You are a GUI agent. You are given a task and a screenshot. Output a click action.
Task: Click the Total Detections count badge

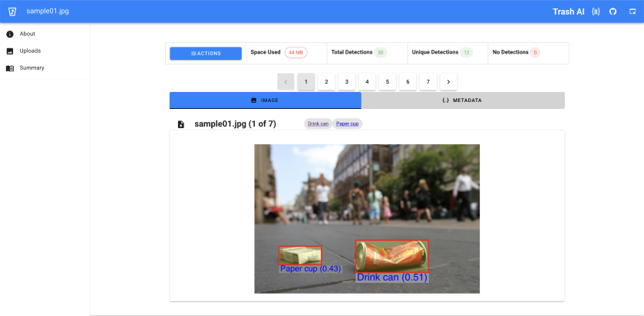pos(380,52)
